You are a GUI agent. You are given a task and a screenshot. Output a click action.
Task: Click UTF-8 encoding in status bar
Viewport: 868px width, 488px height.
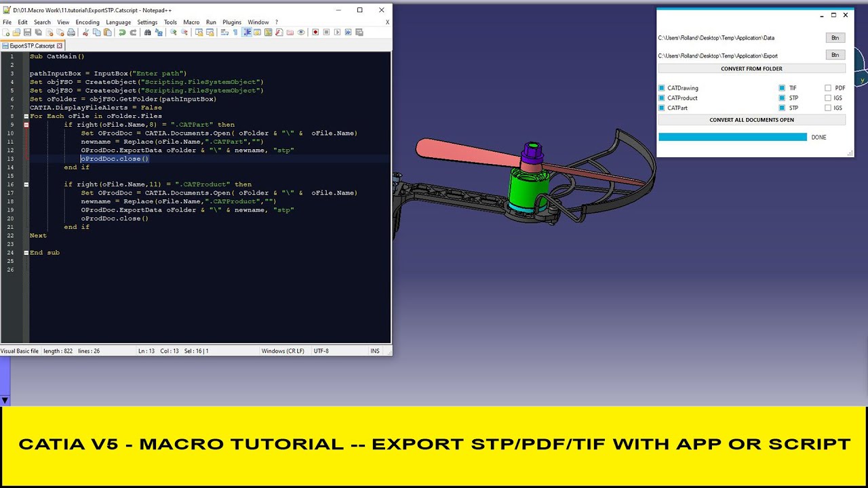point(321,351)
